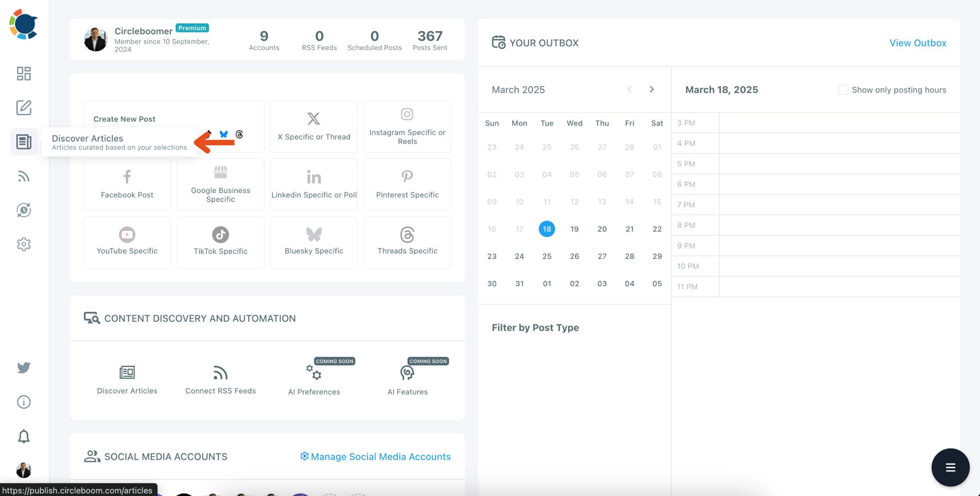Select Facebook Post tile
This screenshot has height=496, width=980.
point(127,184)
